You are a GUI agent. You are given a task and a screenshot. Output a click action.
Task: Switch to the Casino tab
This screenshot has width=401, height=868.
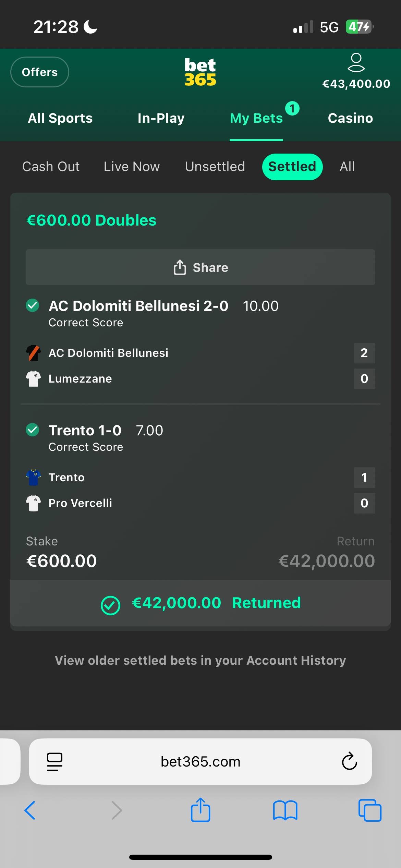coord(350,118)
